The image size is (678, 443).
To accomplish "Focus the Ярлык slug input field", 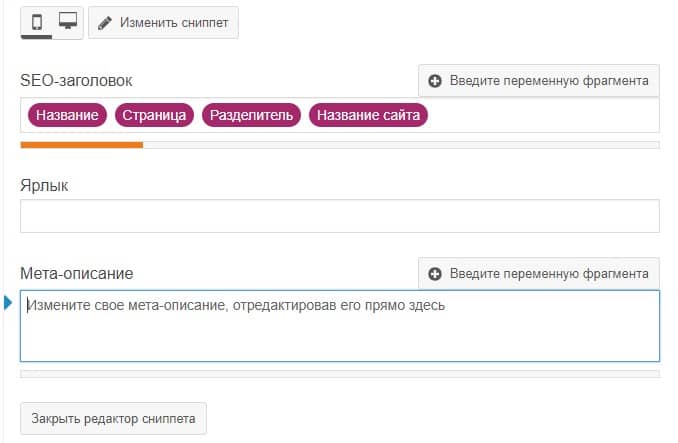I will (339, 216).
